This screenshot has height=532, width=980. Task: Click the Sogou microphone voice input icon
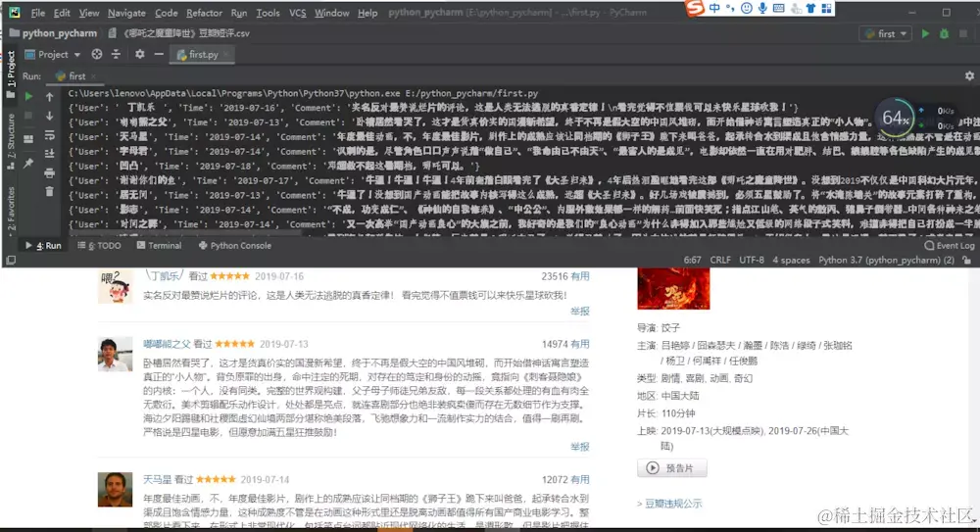tap(762, 8)
